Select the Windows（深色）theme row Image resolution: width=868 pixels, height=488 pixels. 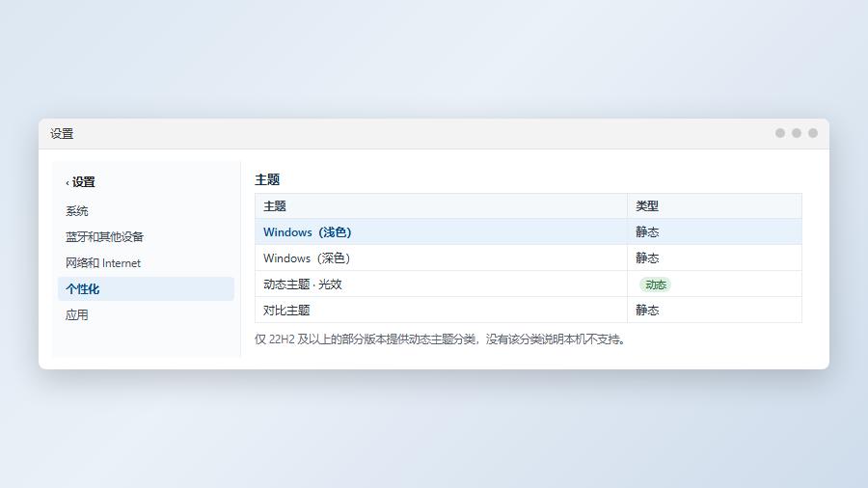pos(529,258)
